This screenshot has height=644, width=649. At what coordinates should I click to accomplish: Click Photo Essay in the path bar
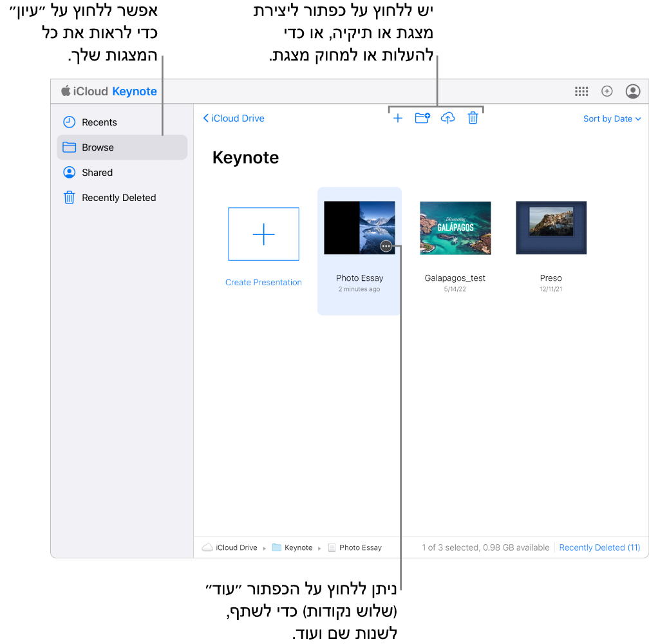[361, 547]
